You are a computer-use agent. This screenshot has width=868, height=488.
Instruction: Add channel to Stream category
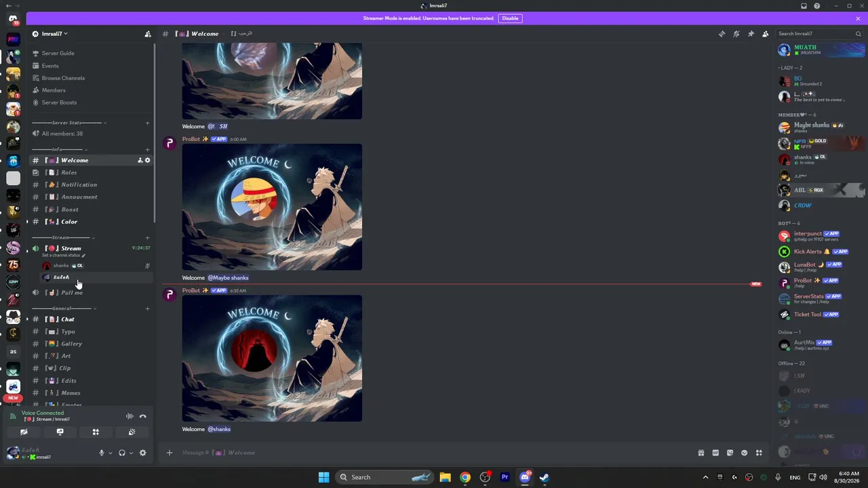(147, 238)
